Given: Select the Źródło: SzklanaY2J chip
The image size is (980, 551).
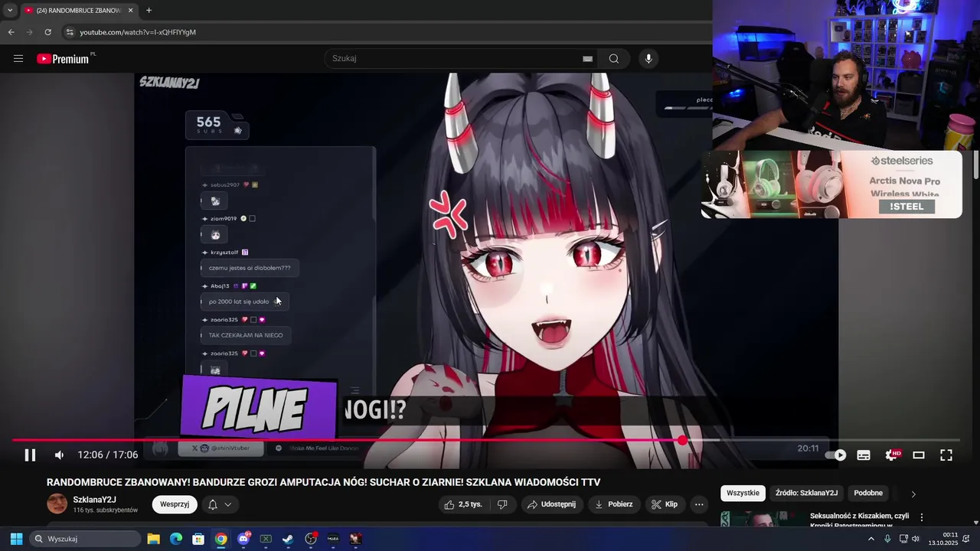Looking at the screenshot, I should point(806,494).
